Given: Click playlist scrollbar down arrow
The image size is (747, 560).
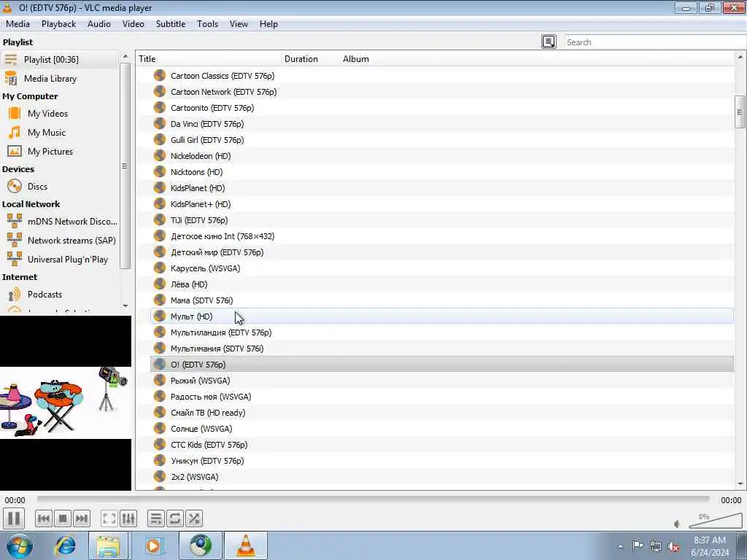Looking at the screenshot, I should [740, 484].
